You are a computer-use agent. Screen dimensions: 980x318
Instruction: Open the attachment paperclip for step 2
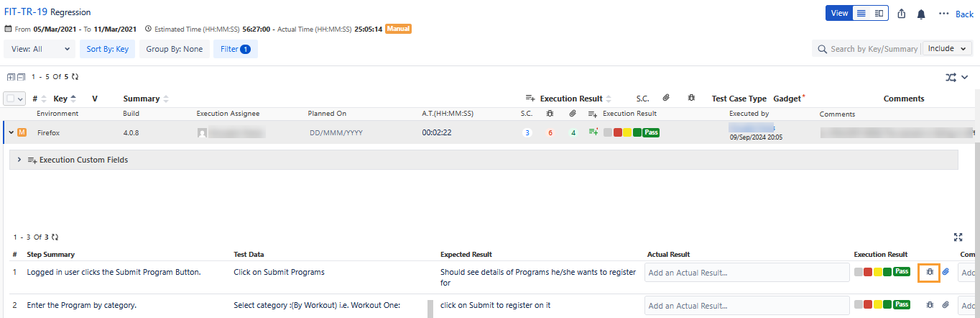pos(946,305)
